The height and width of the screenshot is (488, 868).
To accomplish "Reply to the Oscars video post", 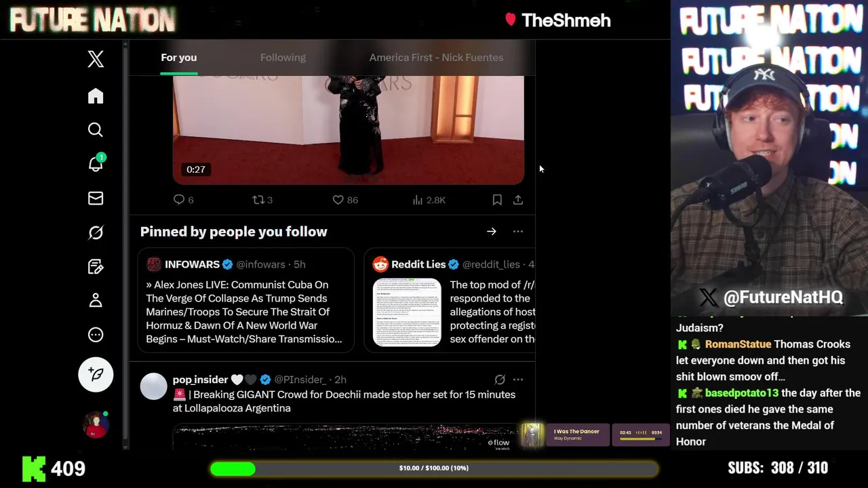I will [184, 199].
